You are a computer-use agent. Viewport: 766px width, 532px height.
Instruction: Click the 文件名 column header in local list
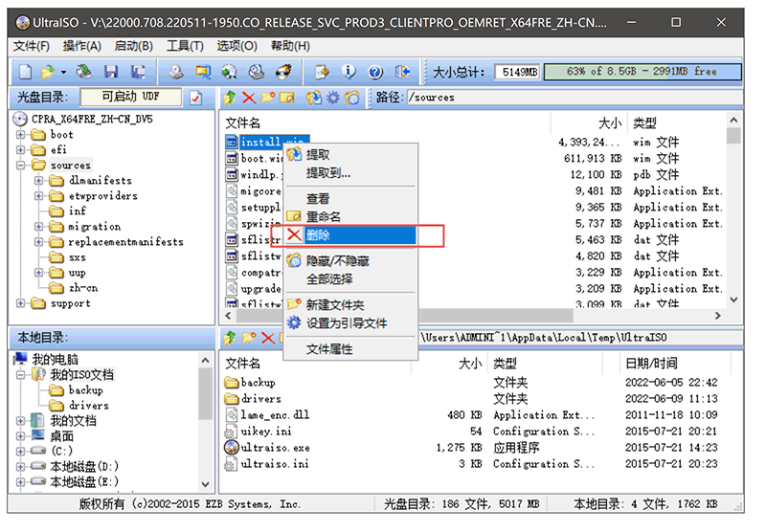[x=316, y=364]
